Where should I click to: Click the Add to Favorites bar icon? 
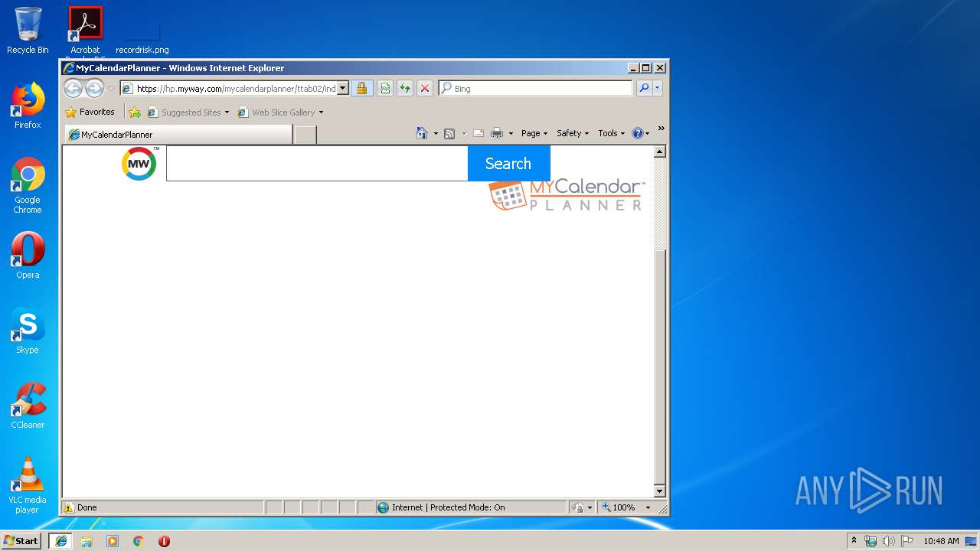pyautogui.click(x=135, y=112)
